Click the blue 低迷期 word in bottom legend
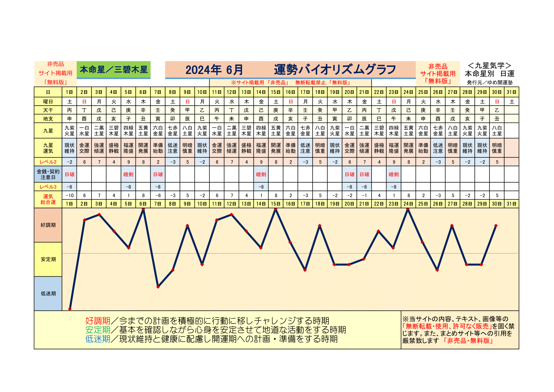 [x=98, y=339]
